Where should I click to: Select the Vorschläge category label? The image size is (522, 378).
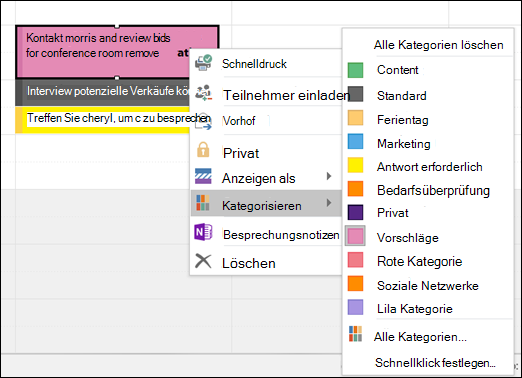coord(407,238)
